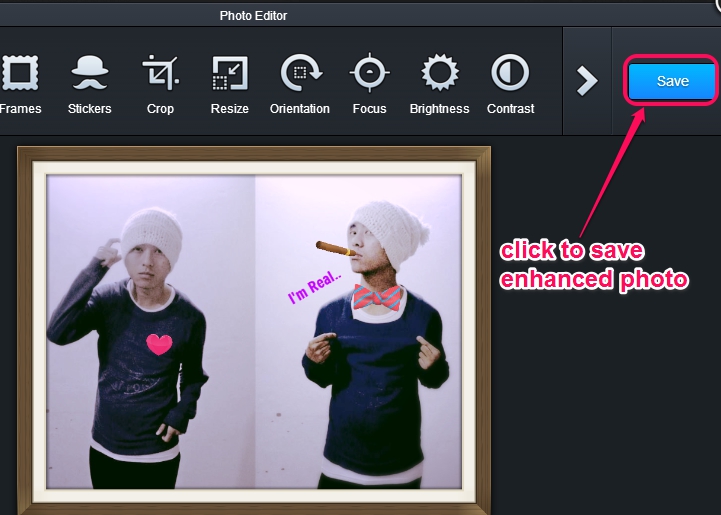
Task: Open the Frames tool icon
Action: click(17, 73)
